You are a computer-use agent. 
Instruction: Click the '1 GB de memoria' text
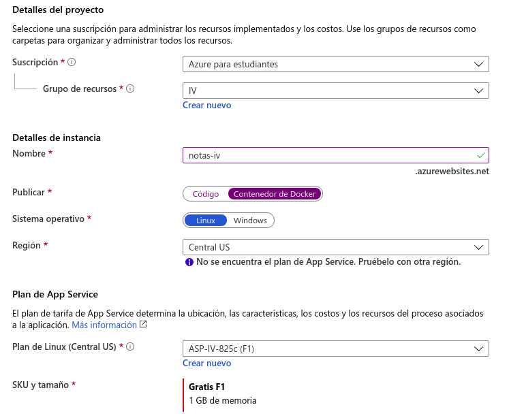click(222, 400)
